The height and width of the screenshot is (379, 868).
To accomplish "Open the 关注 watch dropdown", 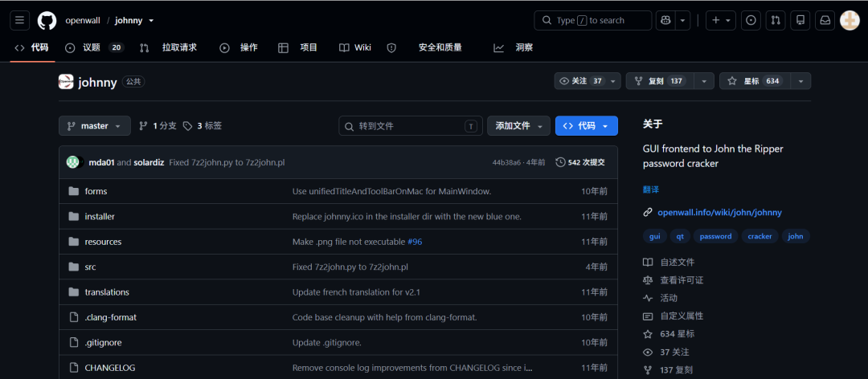I will [588, 81].
